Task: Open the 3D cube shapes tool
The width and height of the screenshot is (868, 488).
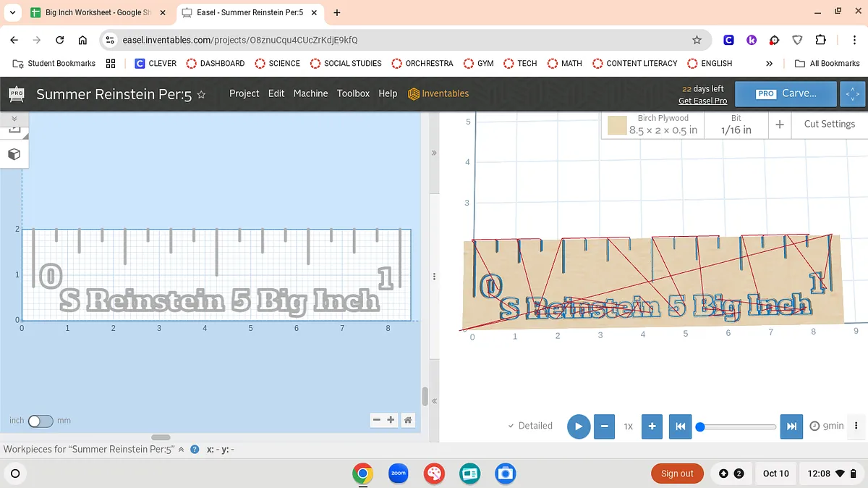Action: tap(14, 154)
